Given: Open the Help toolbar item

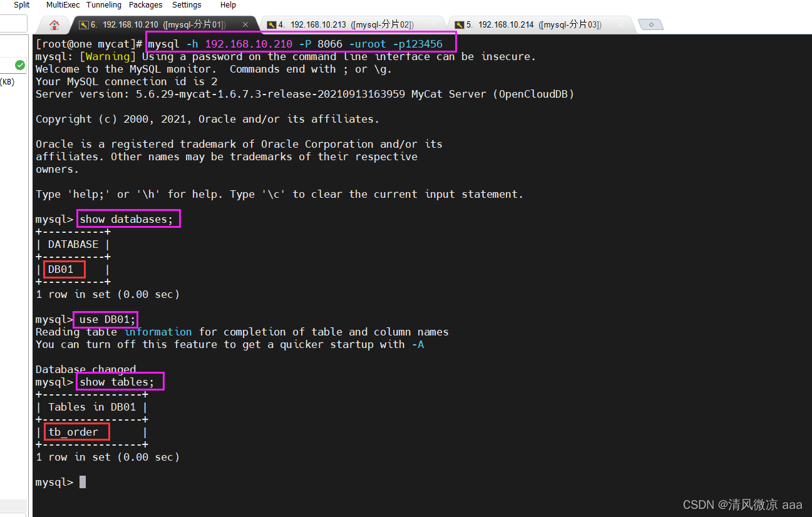Looking at the screenshot, I should click(228, 5).
